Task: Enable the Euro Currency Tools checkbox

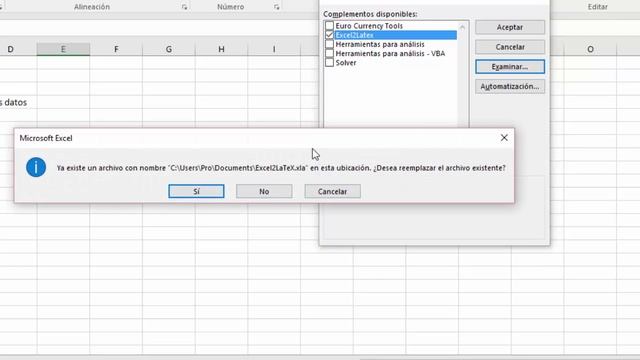Action: tap(329, 26)
